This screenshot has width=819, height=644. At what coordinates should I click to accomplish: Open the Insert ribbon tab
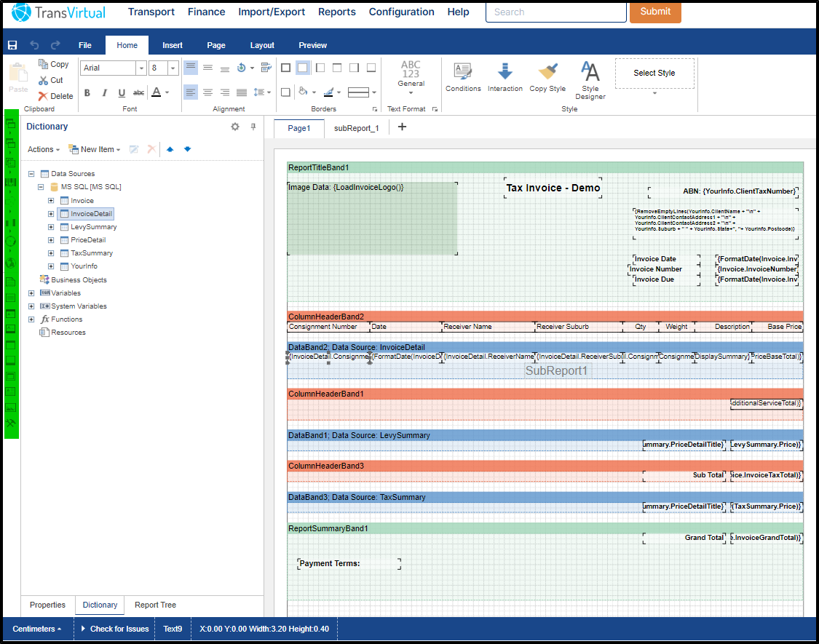(x=173, y=45)
